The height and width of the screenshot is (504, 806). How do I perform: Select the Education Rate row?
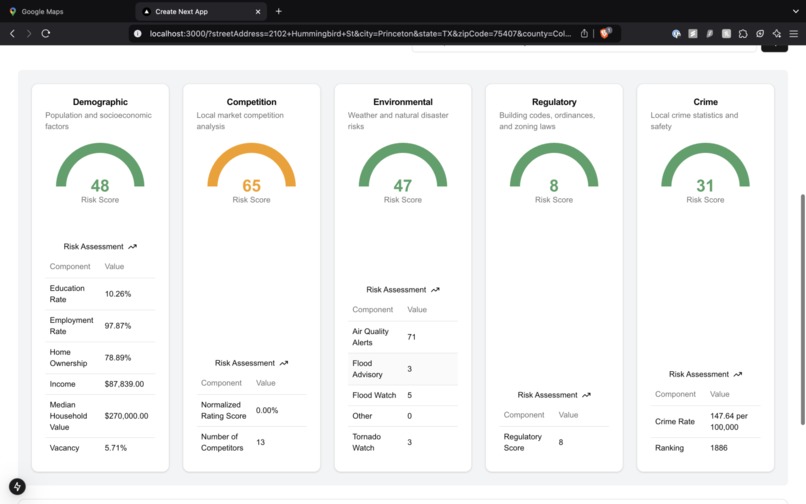100,294
